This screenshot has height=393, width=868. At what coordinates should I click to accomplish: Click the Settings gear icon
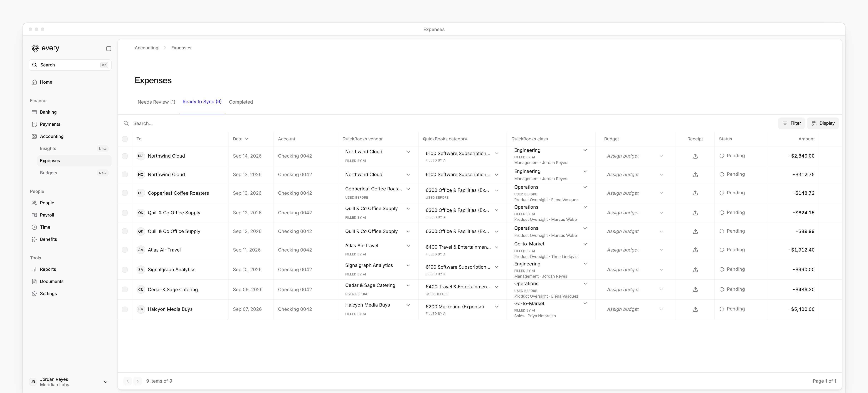click(34, 293)
